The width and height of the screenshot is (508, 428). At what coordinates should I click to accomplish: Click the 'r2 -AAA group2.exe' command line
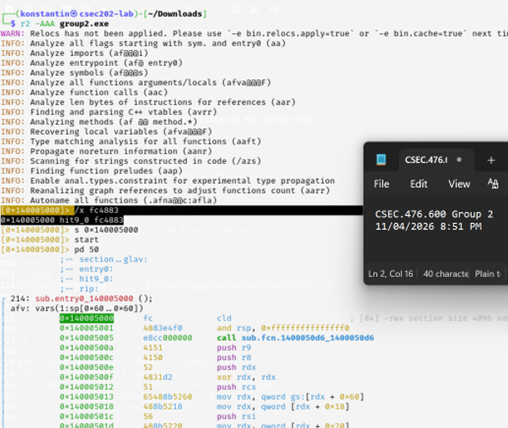pos(64,24)
